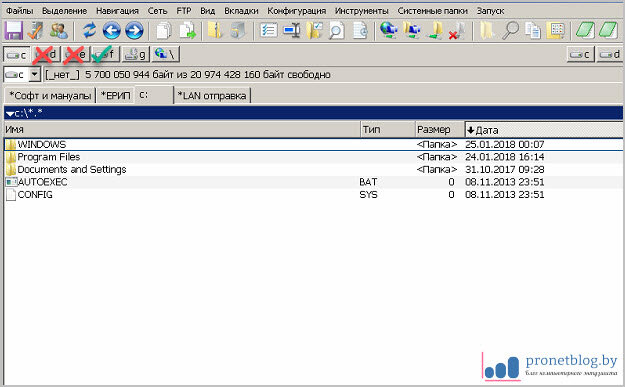
Task: Click the folder with checkbox icon
Action: [x=314, y=30]
